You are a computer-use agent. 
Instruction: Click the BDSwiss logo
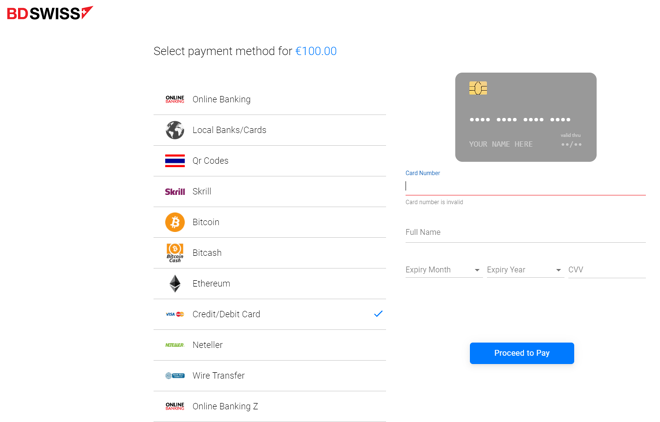50,13
